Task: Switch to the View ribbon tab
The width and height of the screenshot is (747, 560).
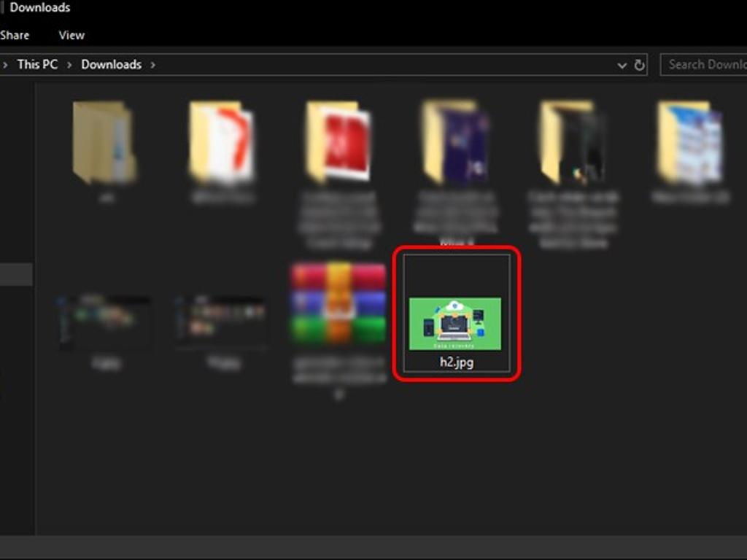Action: pyautogui.click(x=71, y=35)
